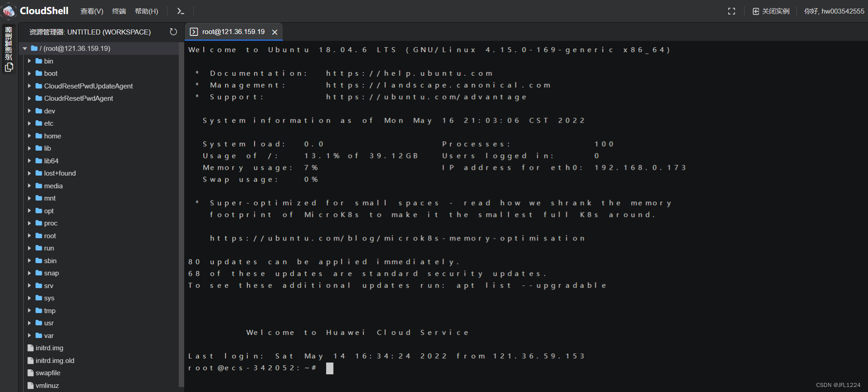Screen dimensions: 868x392
Task: Click the srv folder icon
Action: tap(39, 285)
